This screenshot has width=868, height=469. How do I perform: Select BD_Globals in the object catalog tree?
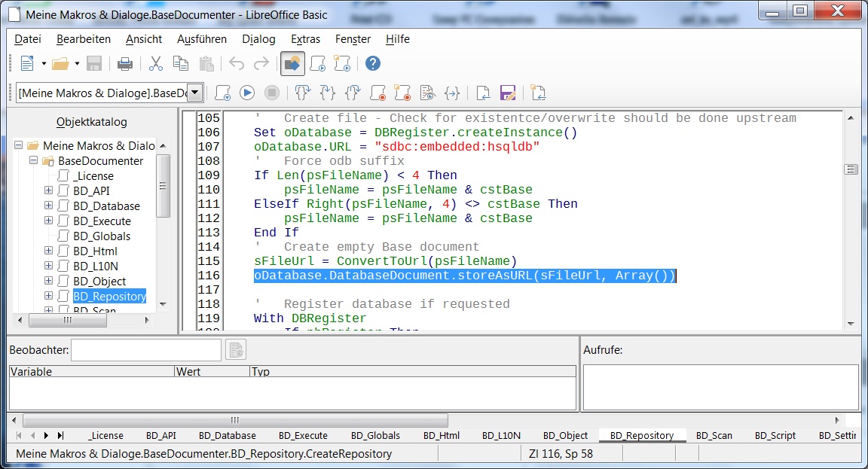pyautogui.click(x=102, y=236)
